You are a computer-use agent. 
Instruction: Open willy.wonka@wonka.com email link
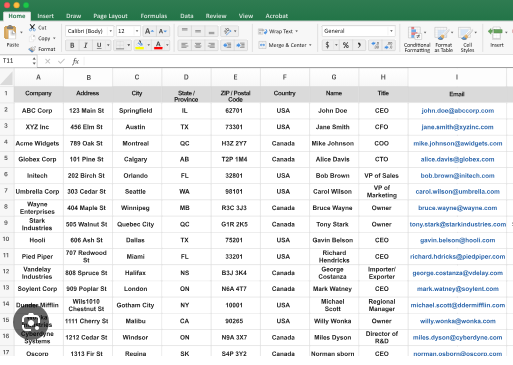458,321
